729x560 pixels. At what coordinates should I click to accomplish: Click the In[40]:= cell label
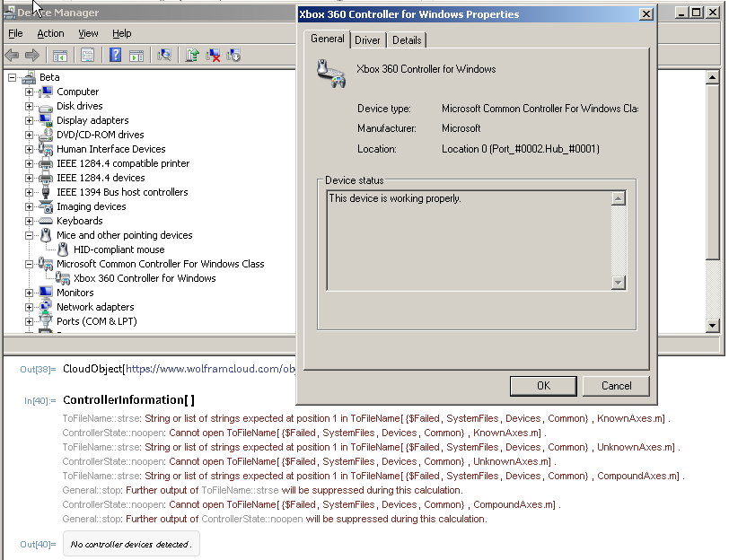coord(40,400)
